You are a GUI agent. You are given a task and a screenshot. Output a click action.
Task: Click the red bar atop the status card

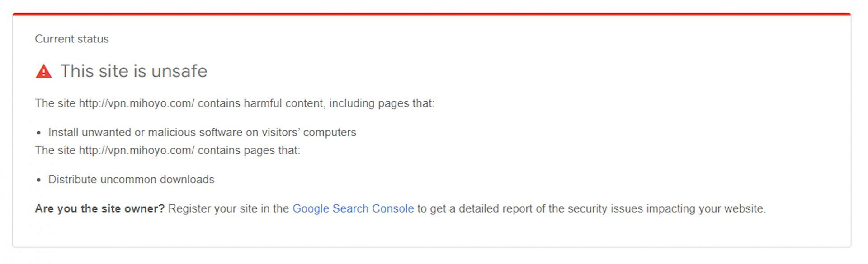(432, 14)
